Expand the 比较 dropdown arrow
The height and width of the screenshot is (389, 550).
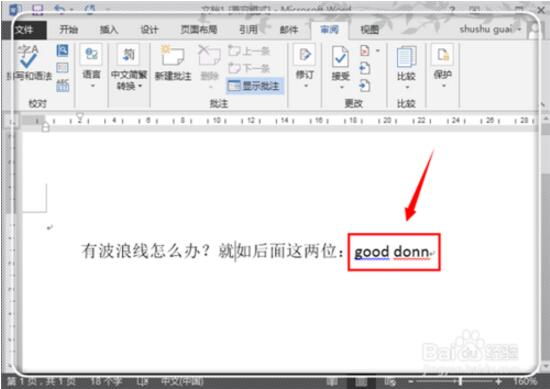click(407, 87)
